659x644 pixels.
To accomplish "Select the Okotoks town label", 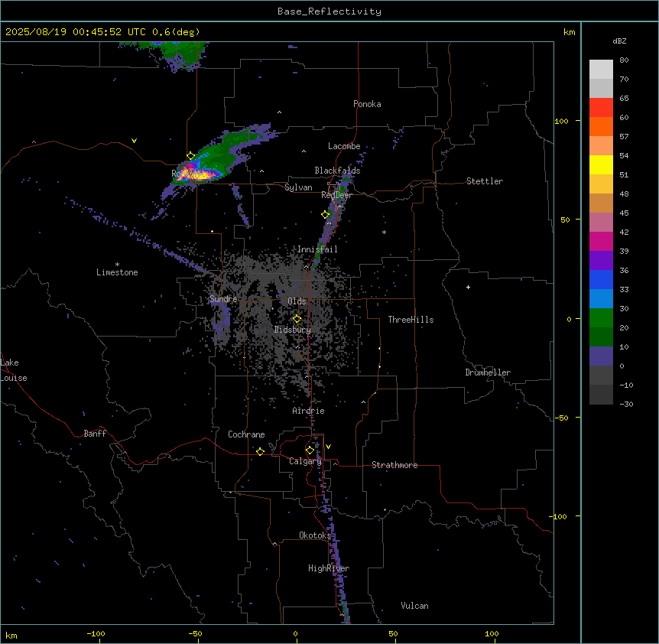I will (315, 535).
